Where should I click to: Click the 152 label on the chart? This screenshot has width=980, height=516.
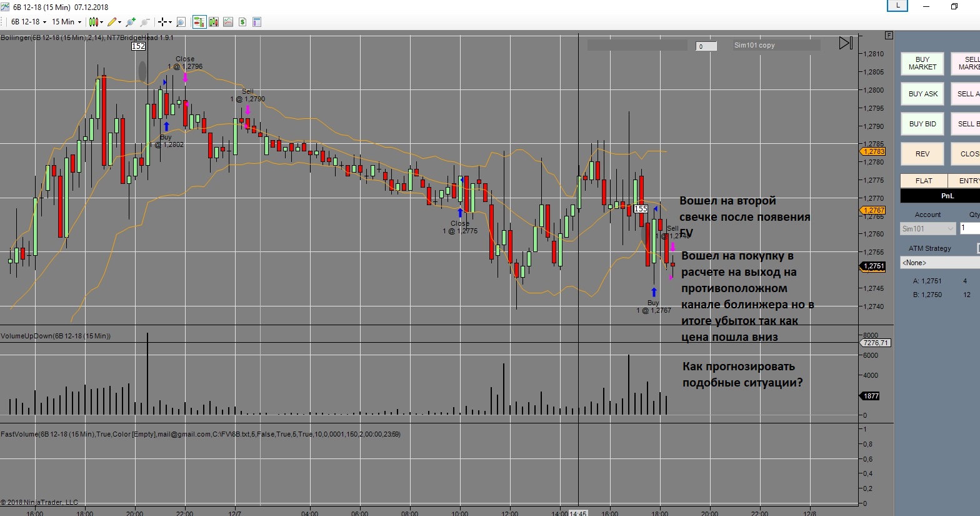pyautogui.click(x=138, y=46)
